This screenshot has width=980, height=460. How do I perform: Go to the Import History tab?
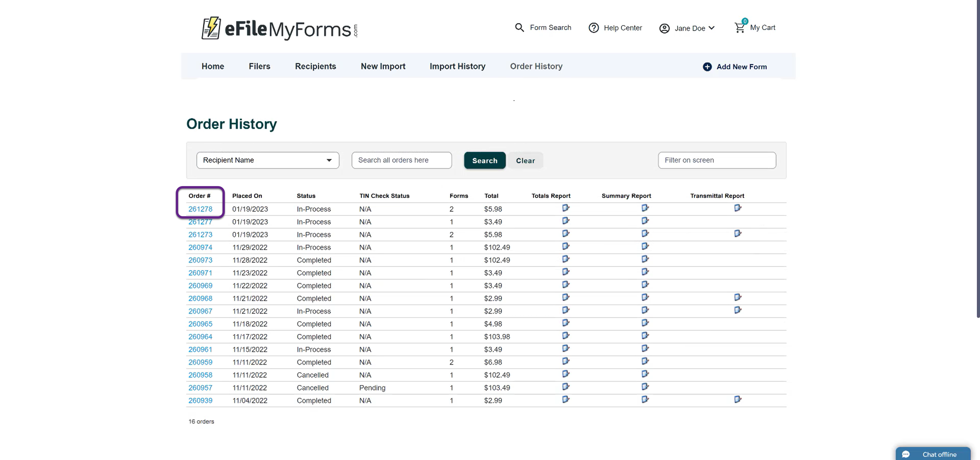point(457,66)
